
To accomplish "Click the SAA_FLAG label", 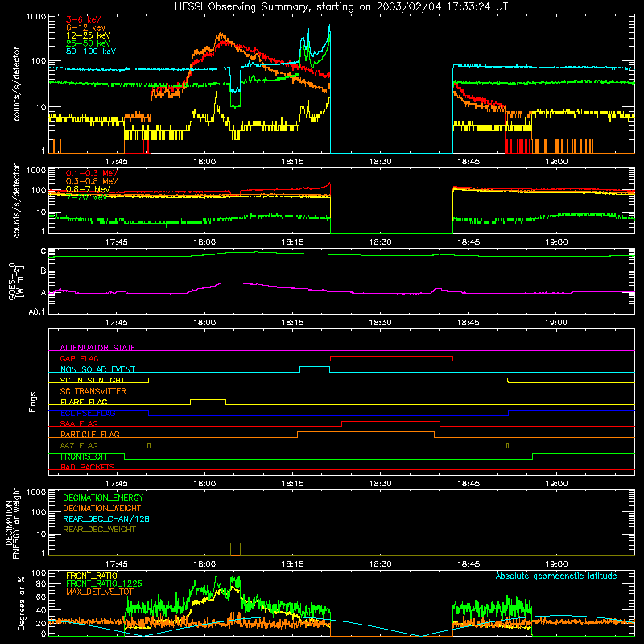I will tap(79, 423).
